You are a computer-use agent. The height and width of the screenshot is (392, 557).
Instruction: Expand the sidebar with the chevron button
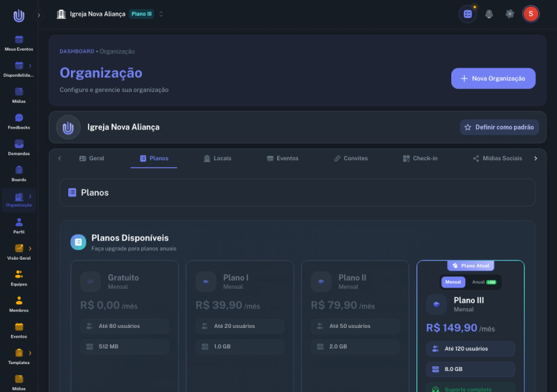click(38, 15)
